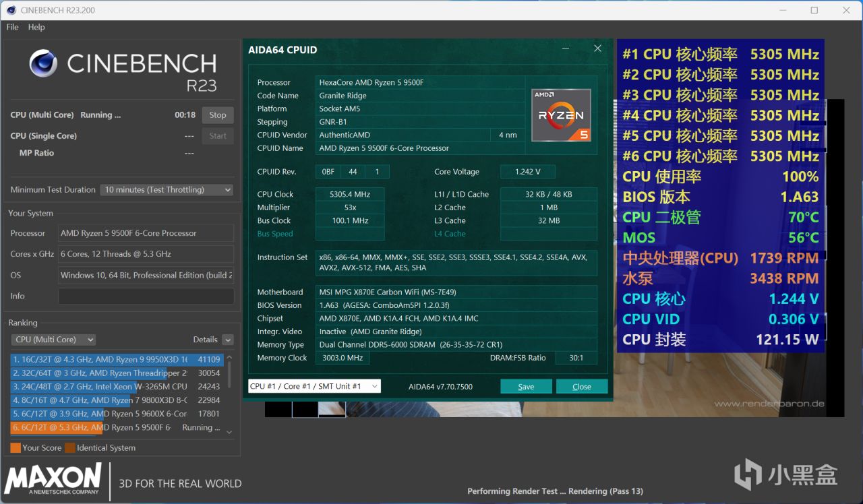
Task: Click the DRAM:FSB Ratio value 30:1
Action: 576,358
